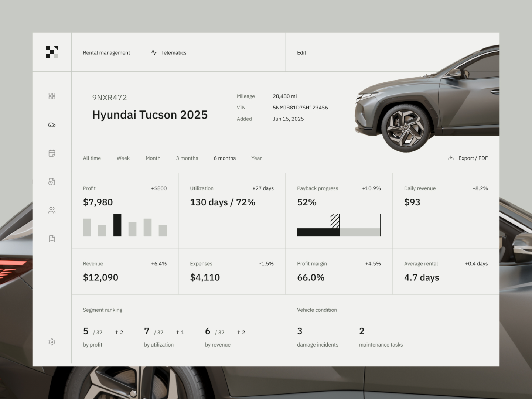Click the +4.5% profit margin change
This screenshot has width=532, height=399.
pyautogui.click(x=373, y=264)
